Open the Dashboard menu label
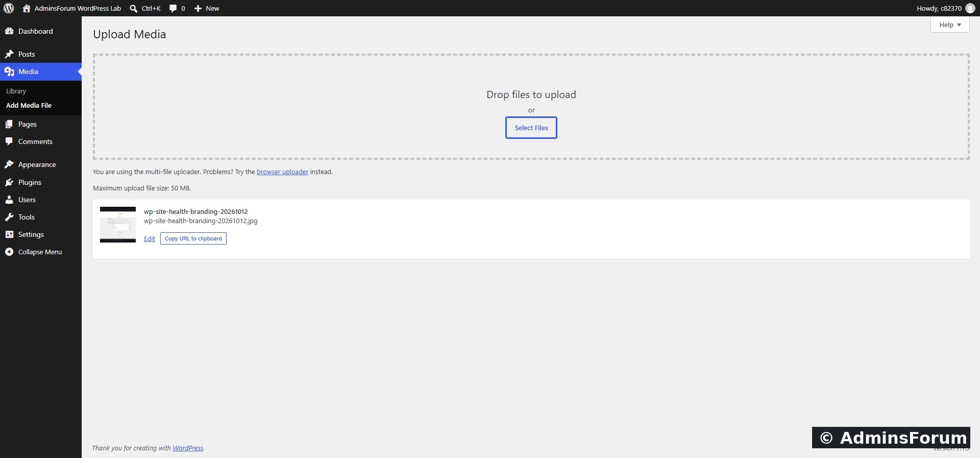 coord(35,31)
